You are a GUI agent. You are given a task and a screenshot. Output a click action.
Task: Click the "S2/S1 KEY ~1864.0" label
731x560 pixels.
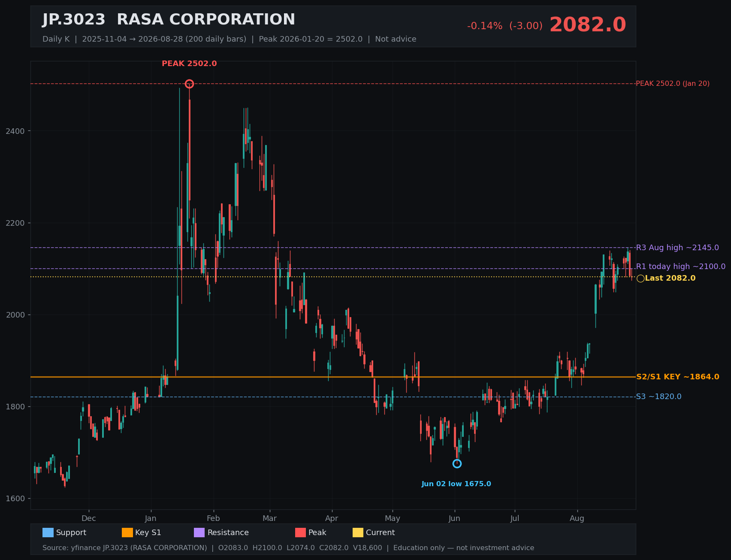coord(678,377)
